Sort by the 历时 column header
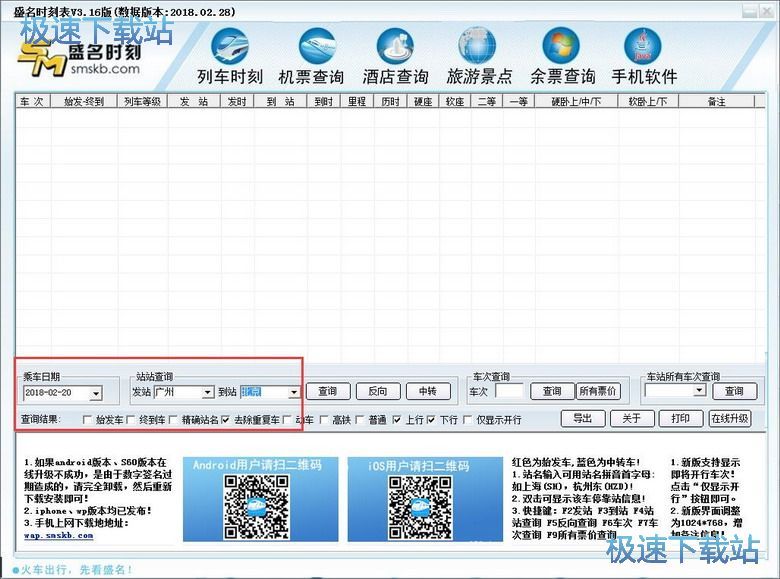 click(x=390, y=101)
